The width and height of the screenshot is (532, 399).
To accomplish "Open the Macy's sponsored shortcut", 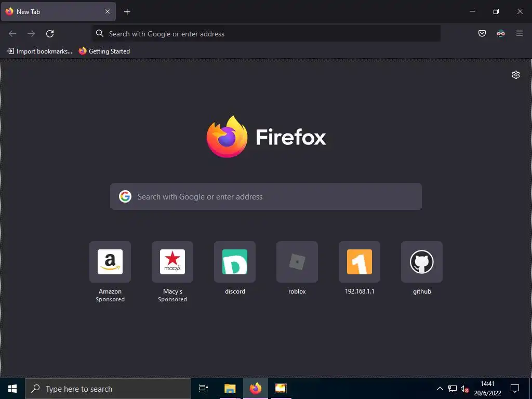I will tap(172, 262).
